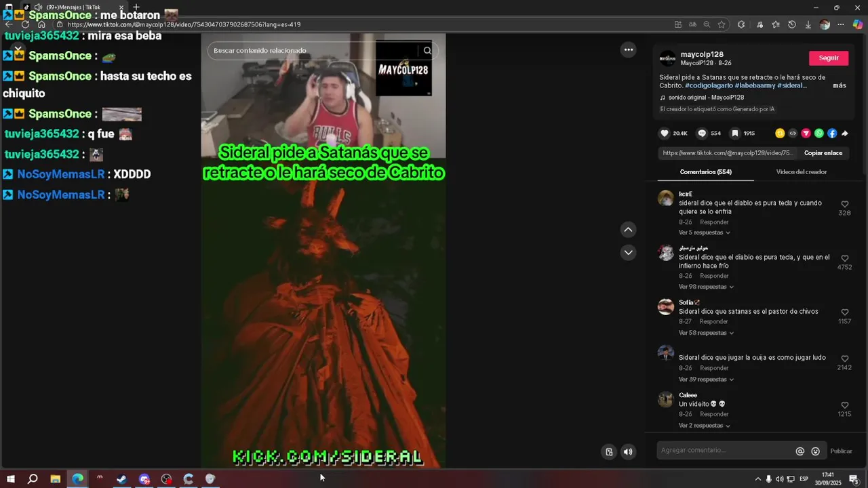The width and height of the screenshot is (868, 488).
Task: Go to previous video with up arrow
Action: pos(628,230)
